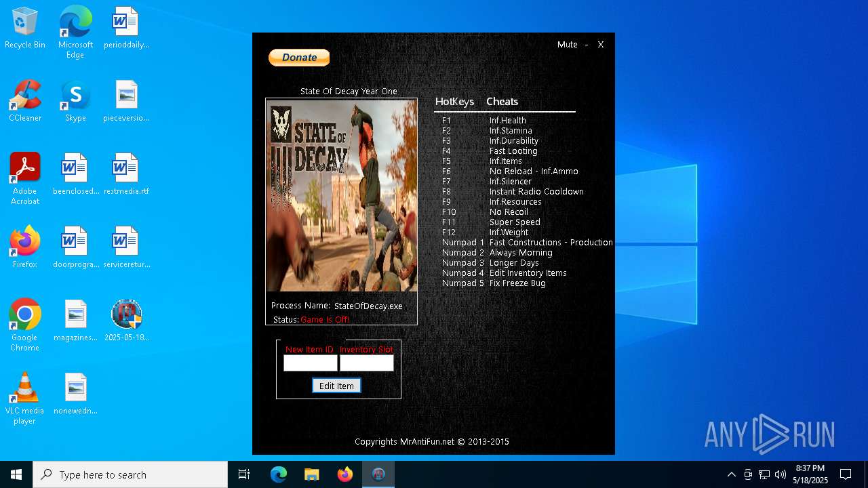Click the Inf.Stamina cheat entry
Image resolution: width=868 pixels, height=488 pixels.
[x=511, y=131]
